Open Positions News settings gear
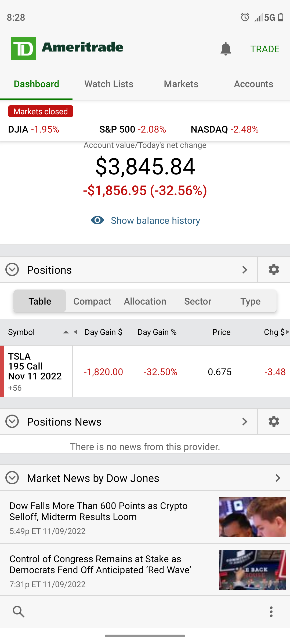 point(274,421)
